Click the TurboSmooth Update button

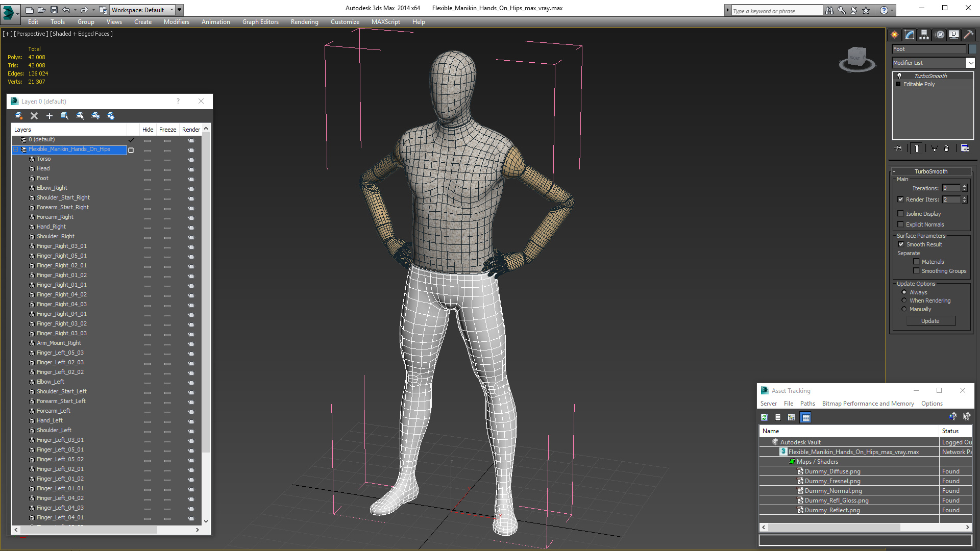point(930,321)
